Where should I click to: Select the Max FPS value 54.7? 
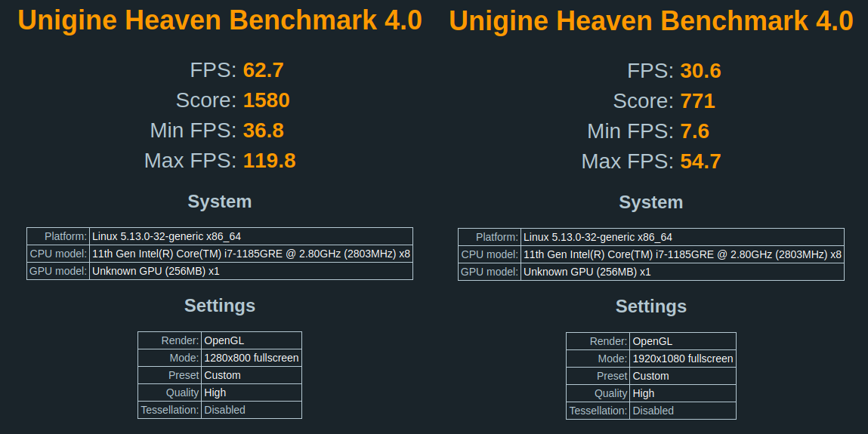pos(701,162)
